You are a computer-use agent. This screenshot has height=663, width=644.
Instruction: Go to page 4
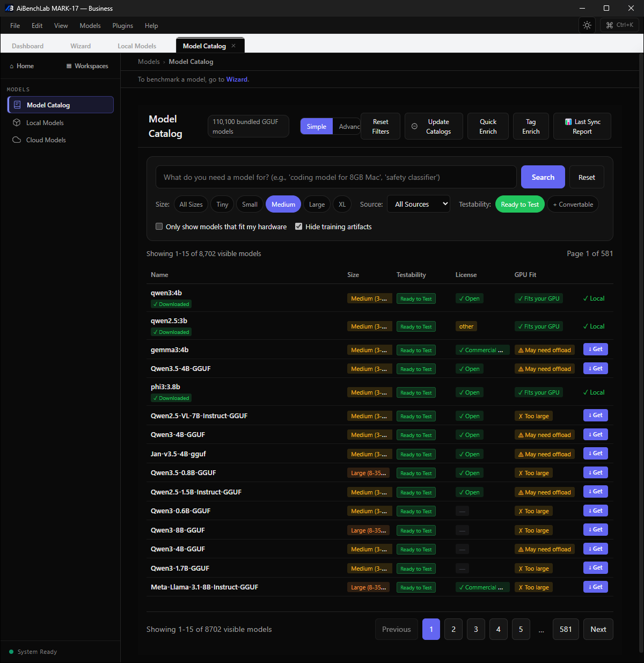point(499,629)
